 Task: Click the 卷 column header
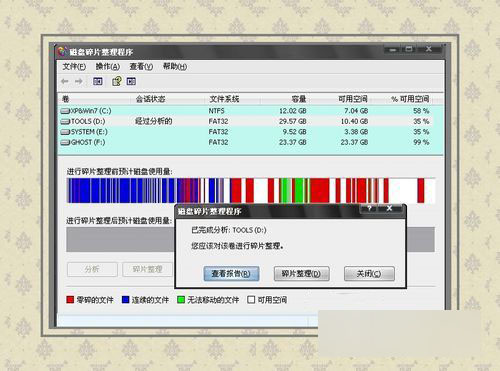pos(95,99)
